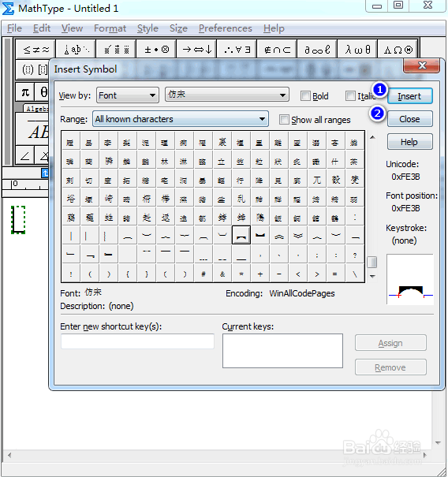Click the Help button in dialog

409,142
